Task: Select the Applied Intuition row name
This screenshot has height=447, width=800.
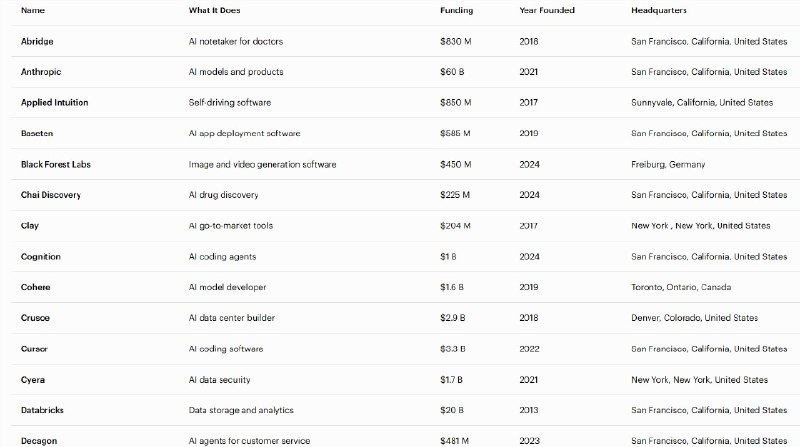Action: tap(54, 102)
